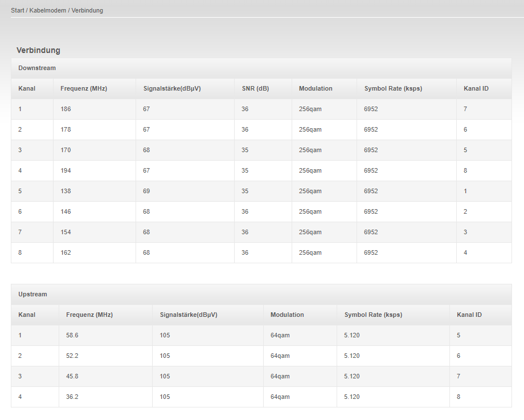The height and width of the screenshot is (420, 524).
Task: Select Kanal ID 4 in row 162
Action: 465,252
